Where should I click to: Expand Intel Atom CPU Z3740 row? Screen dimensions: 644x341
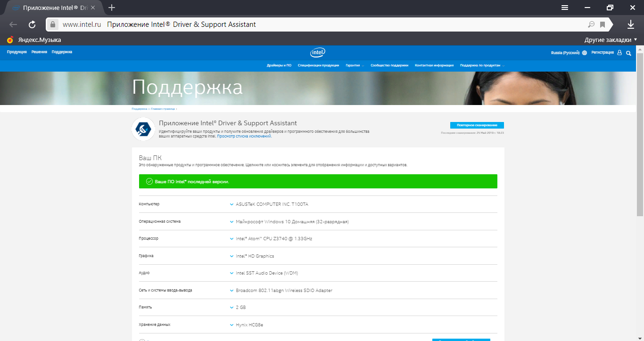tap(318, 239)
